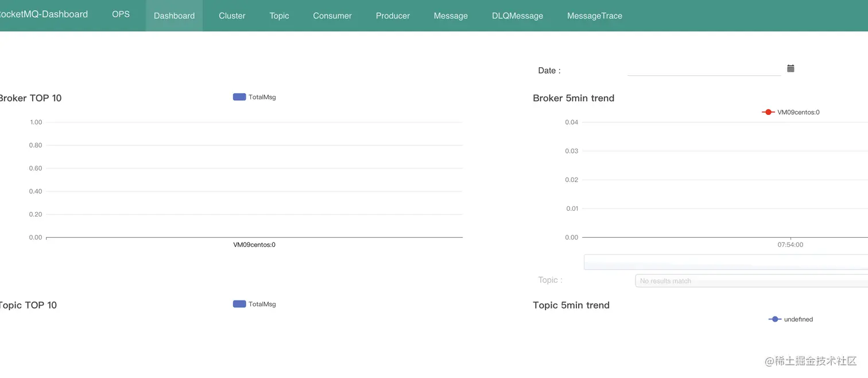Click the 07:54:00 time axis marker
The height and width of the screenshot is (378, 868).
pos(790,245)
